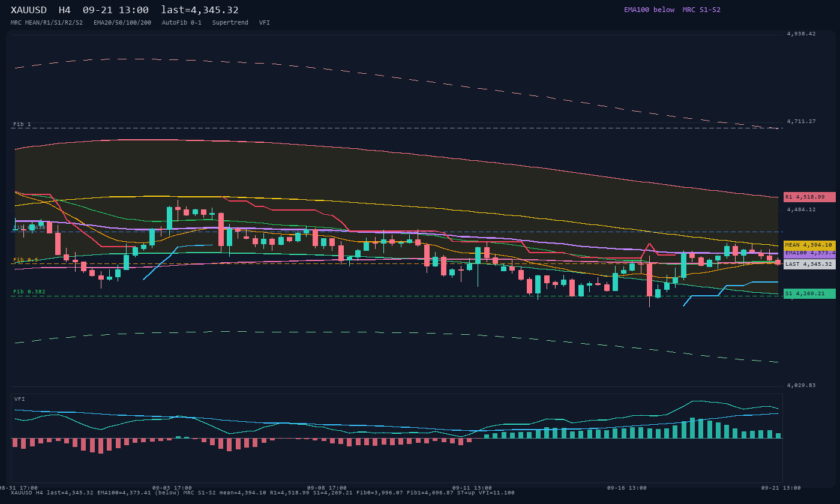Select the "VFI" label in the indicator legend
This screenshot has height=504, width=840.
(265, 23)
